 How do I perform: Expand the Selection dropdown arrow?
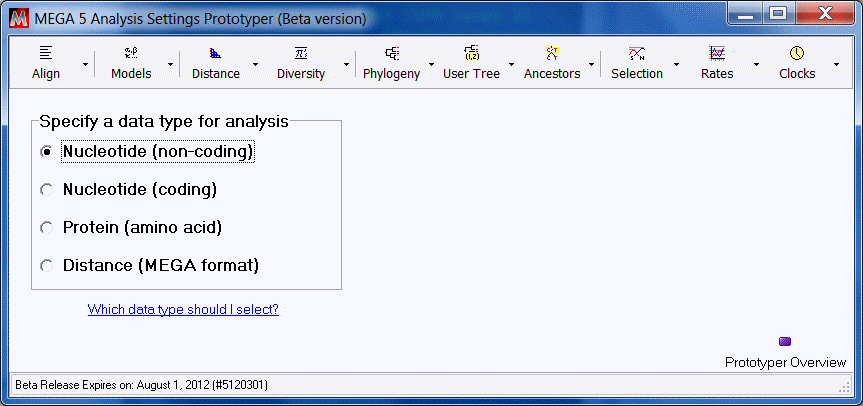676,64
